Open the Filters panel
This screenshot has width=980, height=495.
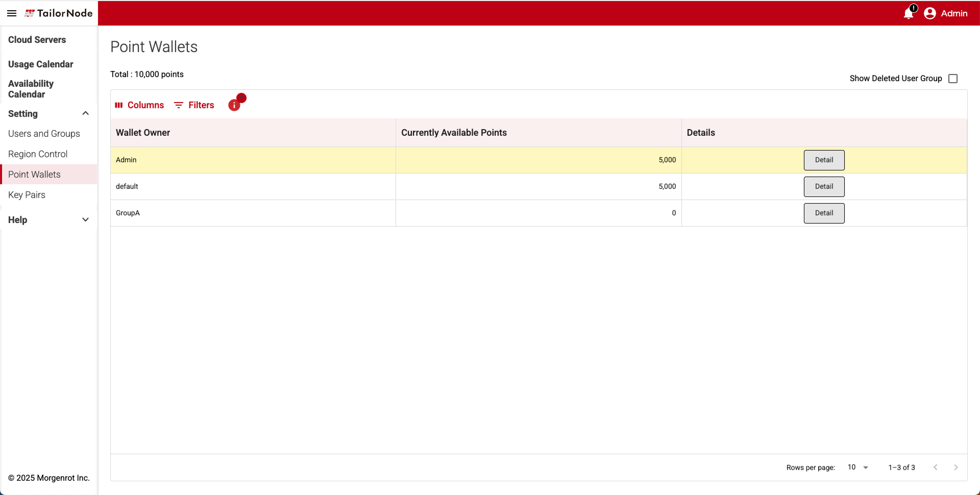pos(194,105)
